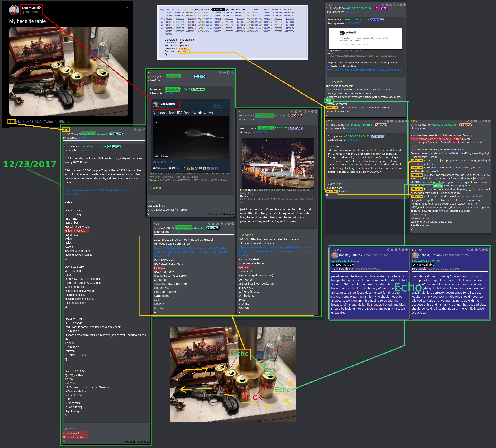Collapse post 4723 with up-arrow circle
The height and width of the screenshot is (448, 496).
tap(401, 5)
